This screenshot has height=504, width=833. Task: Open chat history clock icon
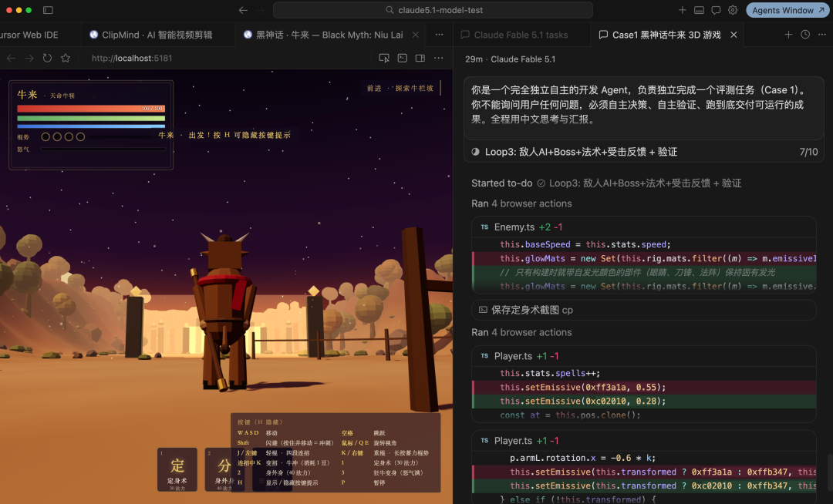[x=805, y=35]
